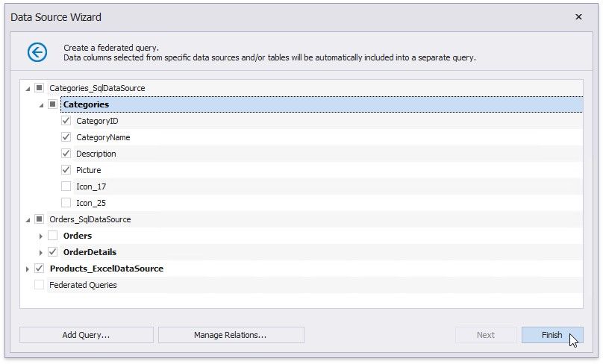Toggle the Description column checkbox
Screen dimensions: 603x364
[x=66, y=154]
